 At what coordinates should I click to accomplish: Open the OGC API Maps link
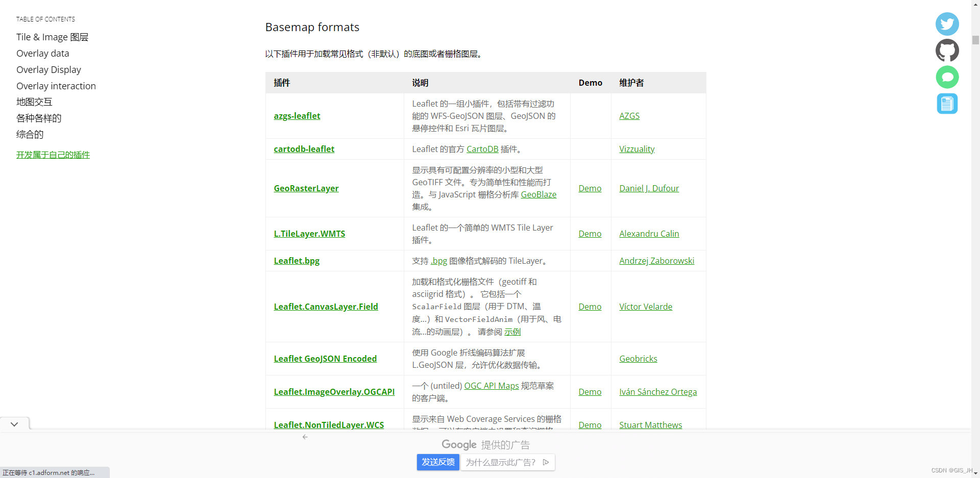click(492, 386)
